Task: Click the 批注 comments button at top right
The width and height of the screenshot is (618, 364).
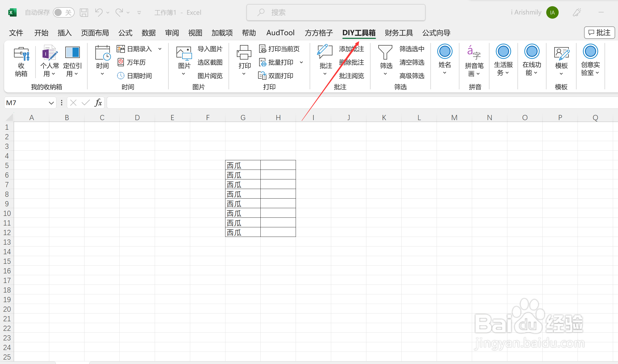Action: tap(599, 33)
